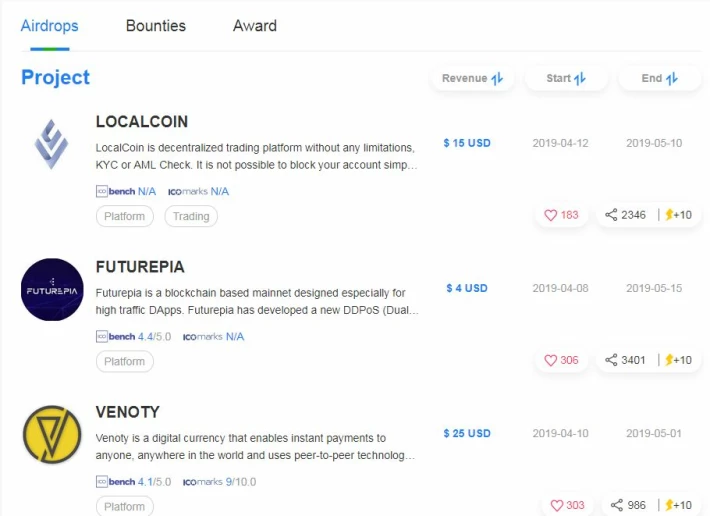Viewport: 710px width, 516px height.
Task: Click FUTUREPIA lightning +10 bonus icon
Action: [678, 360]
